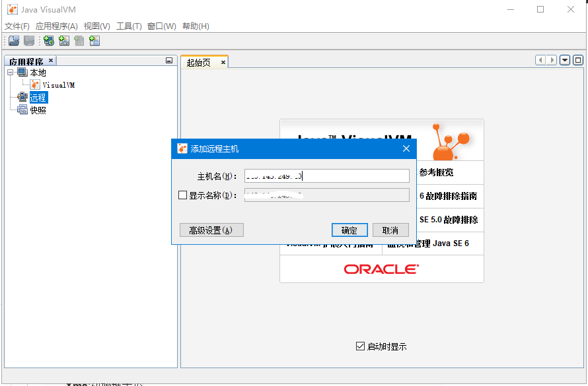Click the greyed Add VM Coredump icon
Screen dimensions: 588x386
79,41
